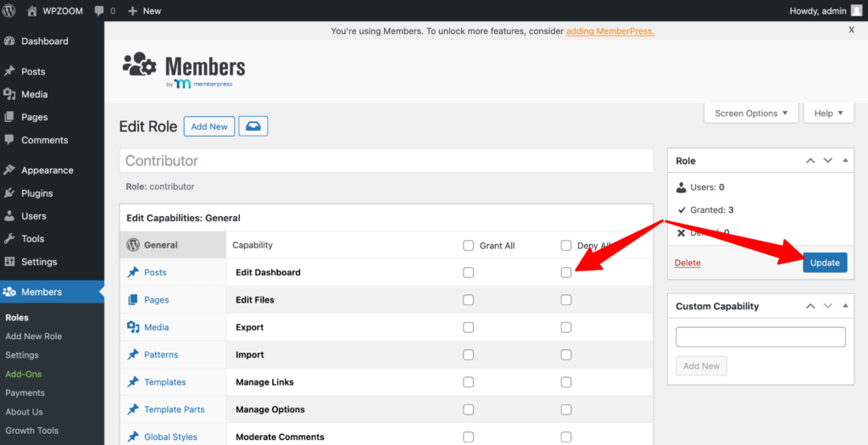Open the Help dropdown tab

pos(829,113)
